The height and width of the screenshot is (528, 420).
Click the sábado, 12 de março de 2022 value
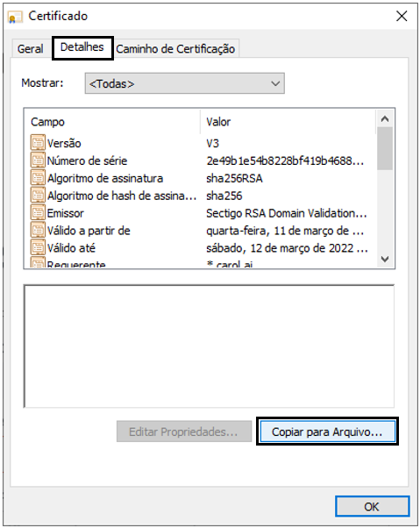coord(287,248)
